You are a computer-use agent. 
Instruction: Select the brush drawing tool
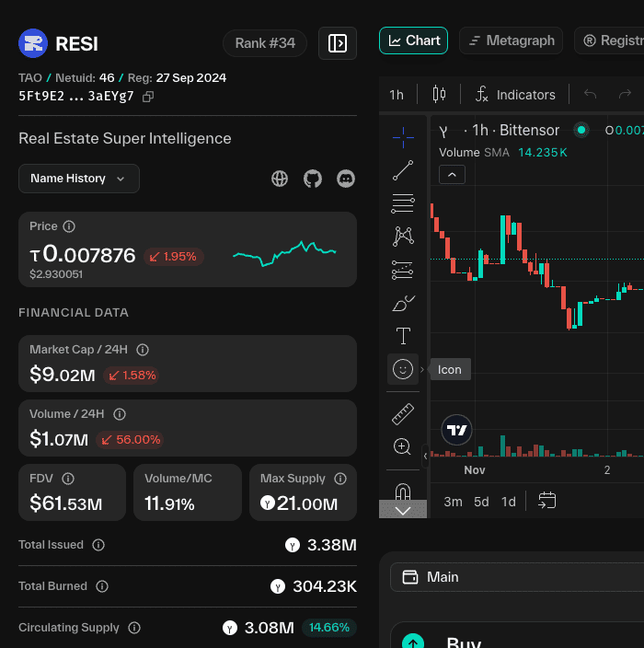[x=403, y=303]
